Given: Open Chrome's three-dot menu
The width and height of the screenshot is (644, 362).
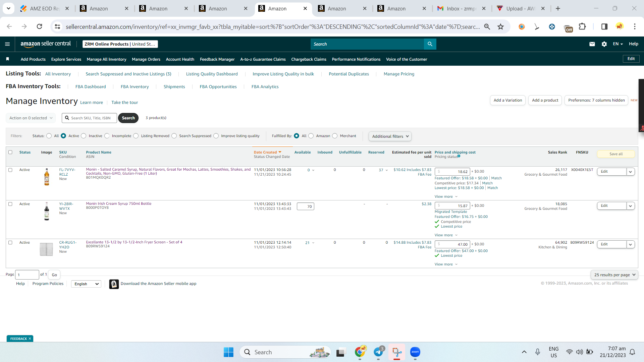Looking at the screenshot, I should coord(635,26).
